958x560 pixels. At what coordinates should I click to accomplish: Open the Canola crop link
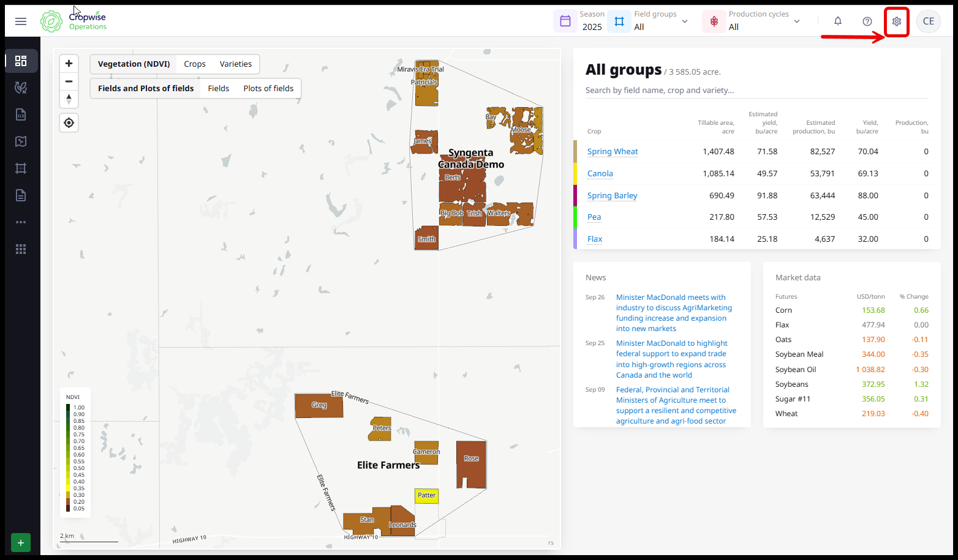coord(600,174)
